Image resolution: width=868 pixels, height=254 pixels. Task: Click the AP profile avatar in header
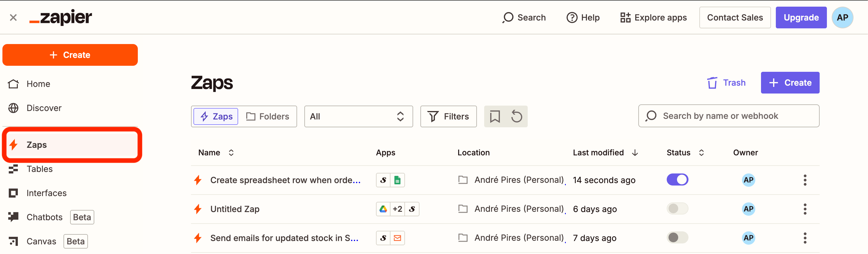click(842, 17)
